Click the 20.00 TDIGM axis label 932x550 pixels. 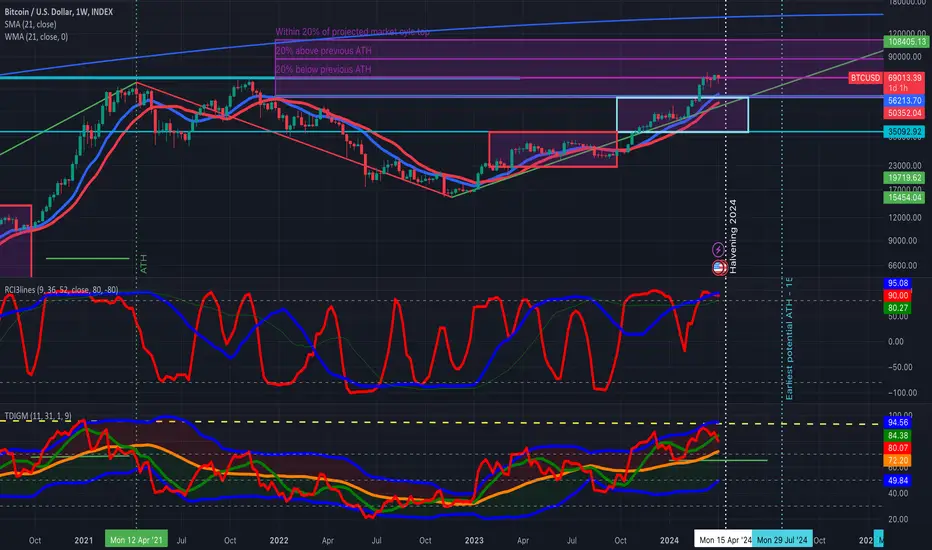tap(898, 519)
